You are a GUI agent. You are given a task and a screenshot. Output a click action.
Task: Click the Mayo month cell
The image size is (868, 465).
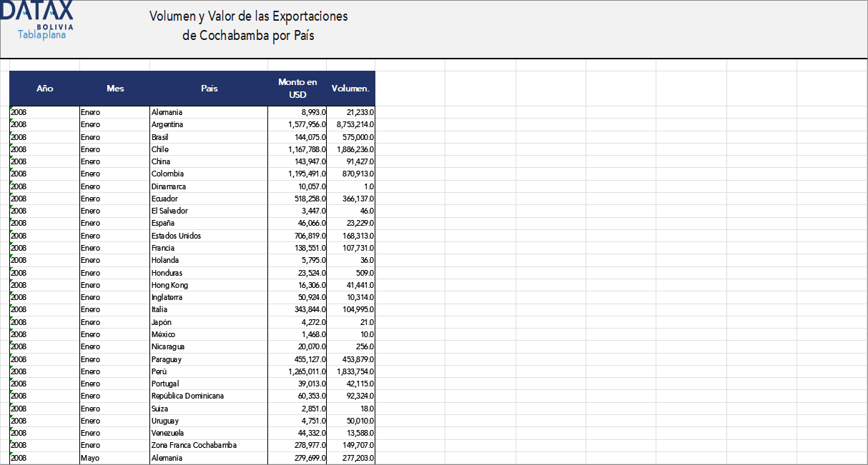click(115, 458)
